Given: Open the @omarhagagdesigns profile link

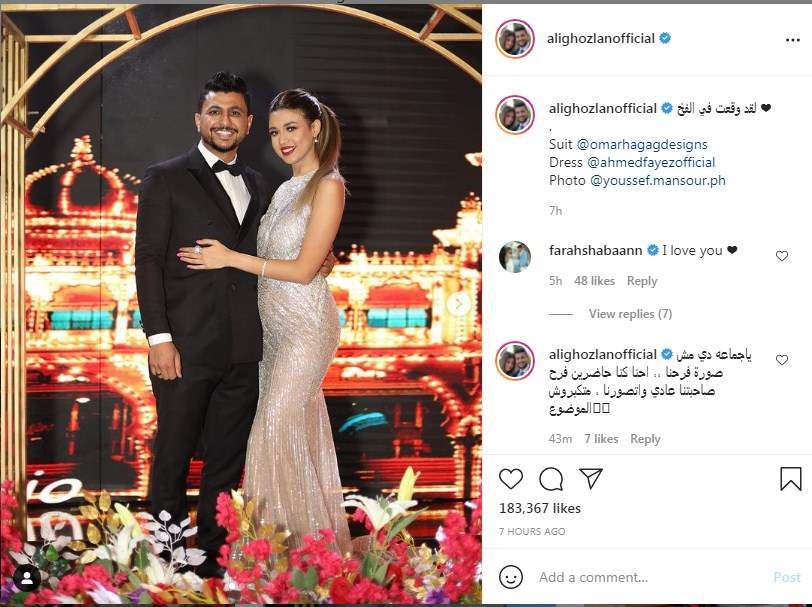Looking at the screenshot, I should [x=642, y=144].
